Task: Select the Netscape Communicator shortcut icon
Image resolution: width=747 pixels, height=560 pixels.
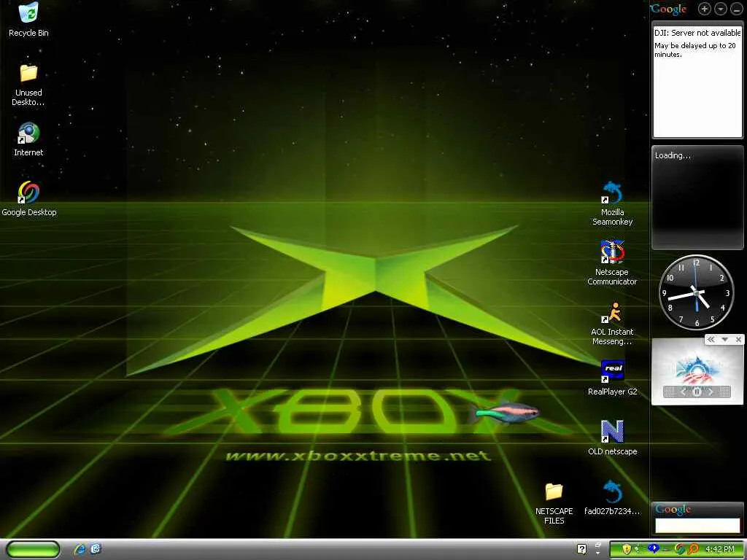Action: click(x=612, y=252)
